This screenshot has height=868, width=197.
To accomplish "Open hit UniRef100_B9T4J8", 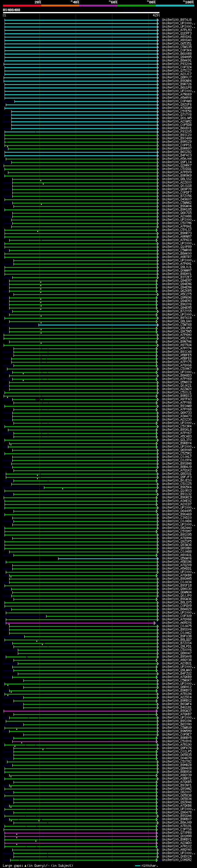I will pyautogui.click(x=177, y=20).
